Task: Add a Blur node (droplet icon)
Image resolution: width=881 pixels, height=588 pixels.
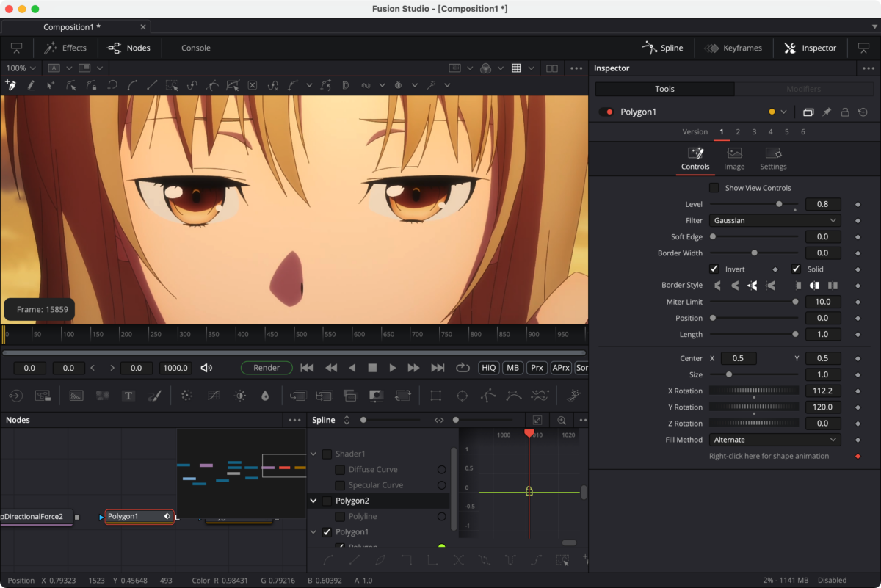Action: (x=265, y=396)
